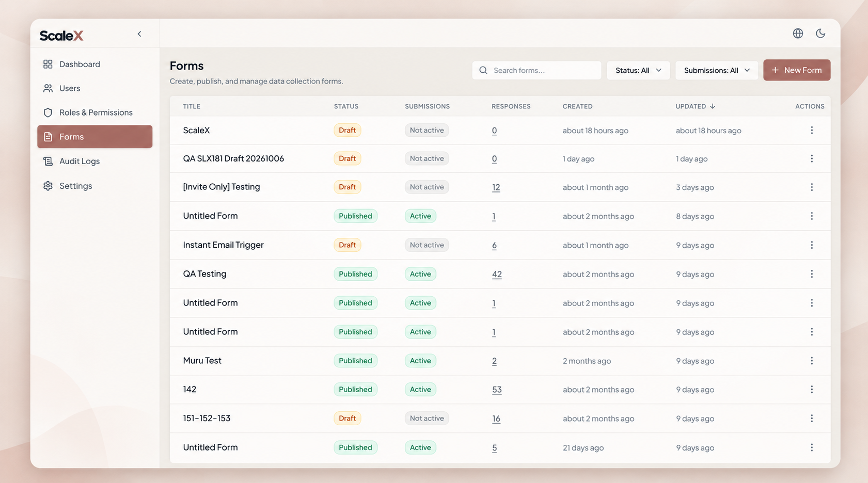
Task: Click the Dashboard grid icon in sidebar
Action: tap(48, 64)
